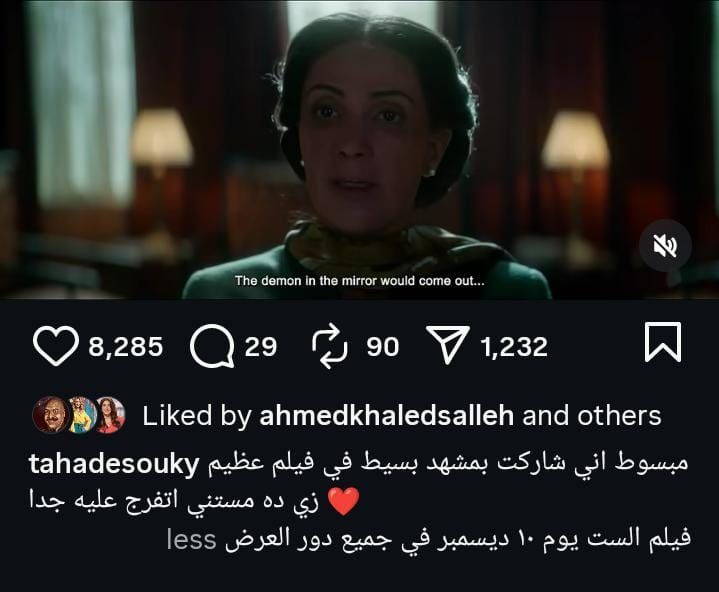Click the 29 comments count
719x592 pixels.
tap(260, 346)
